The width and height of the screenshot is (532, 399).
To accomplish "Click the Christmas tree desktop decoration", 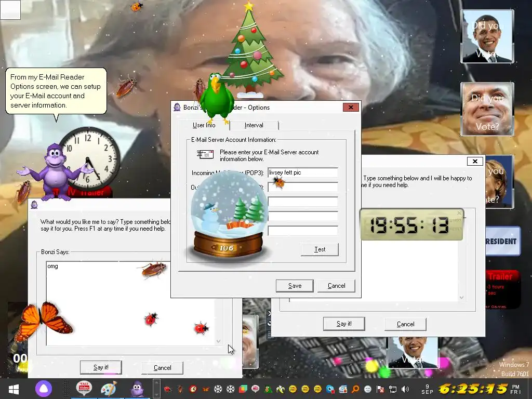I will click(x=251, y=50).
